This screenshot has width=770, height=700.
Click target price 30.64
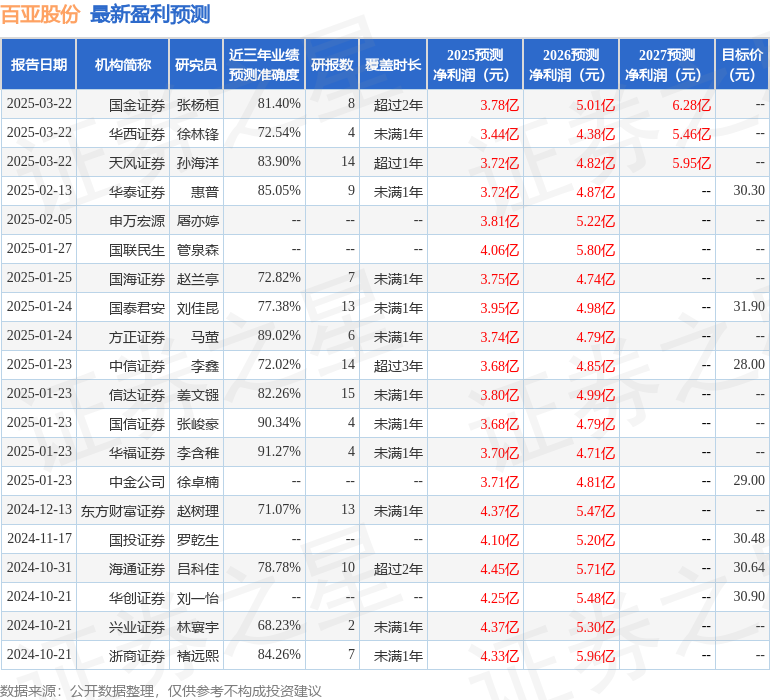pos(749,567)
